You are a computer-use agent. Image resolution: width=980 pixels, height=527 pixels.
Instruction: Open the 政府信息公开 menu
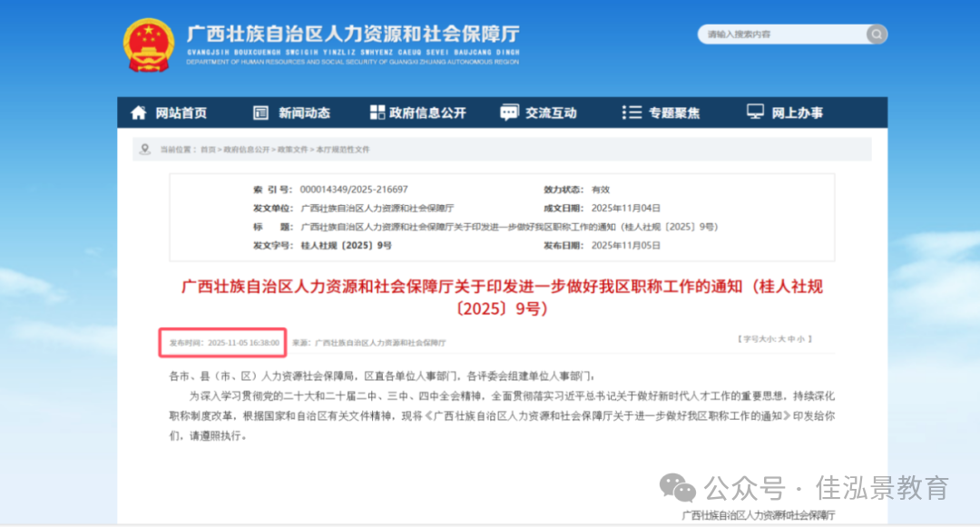(427, 112)
